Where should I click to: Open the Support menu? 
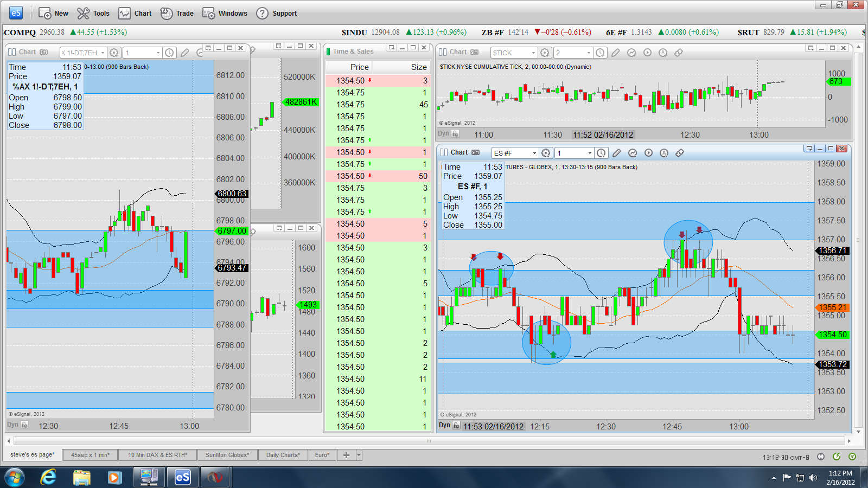pos(277,13)
